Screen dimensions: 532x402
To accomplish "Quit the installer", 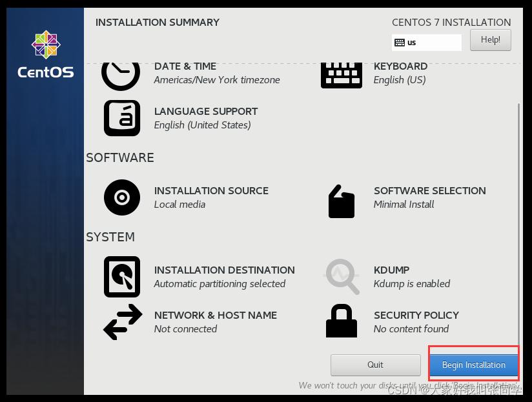I will 376,365.
